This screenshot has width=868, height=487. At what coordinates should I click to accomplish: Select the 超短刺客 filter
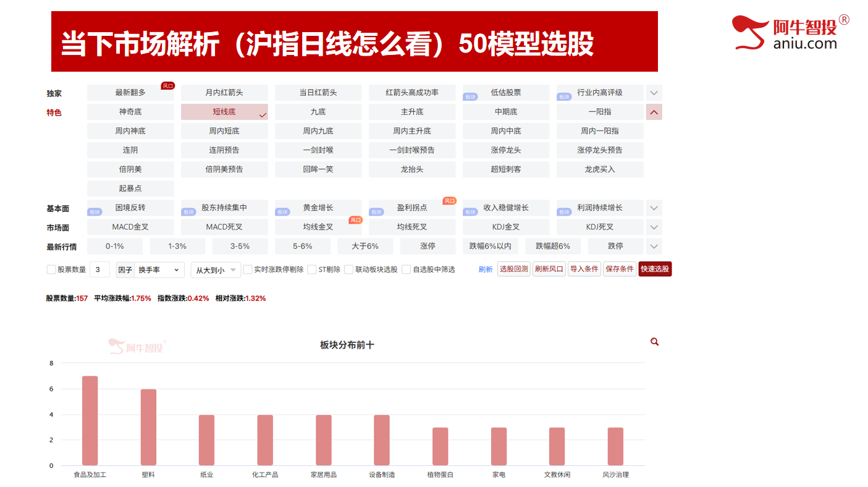click(x=506, y=169)
